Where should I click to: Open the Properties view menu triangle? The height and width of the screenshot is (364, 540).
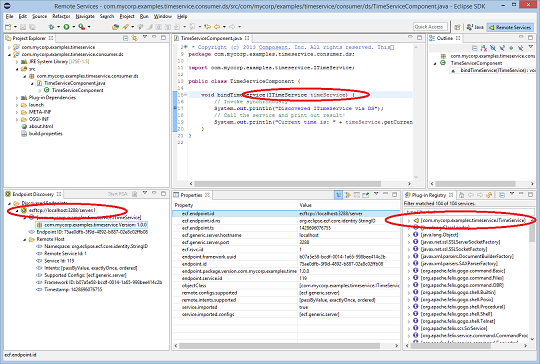coord(376,194)
